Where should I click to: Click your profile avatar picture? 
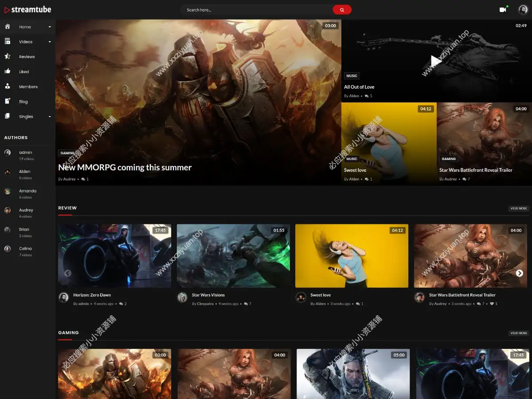(523, 9)
